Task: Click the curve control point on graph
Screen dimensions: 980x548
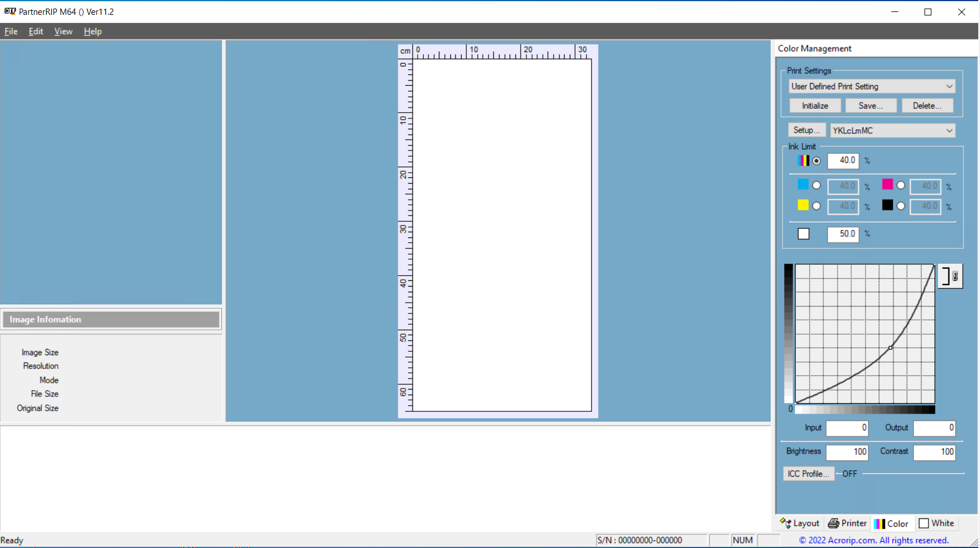Action: [891, 347]
